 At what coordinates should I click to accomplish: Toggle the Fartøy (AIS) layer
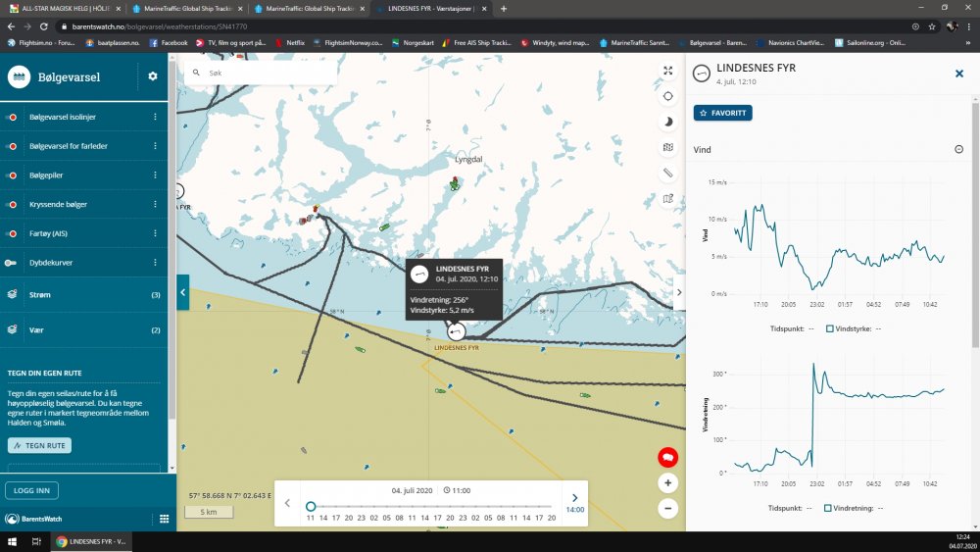click(11, 233)
